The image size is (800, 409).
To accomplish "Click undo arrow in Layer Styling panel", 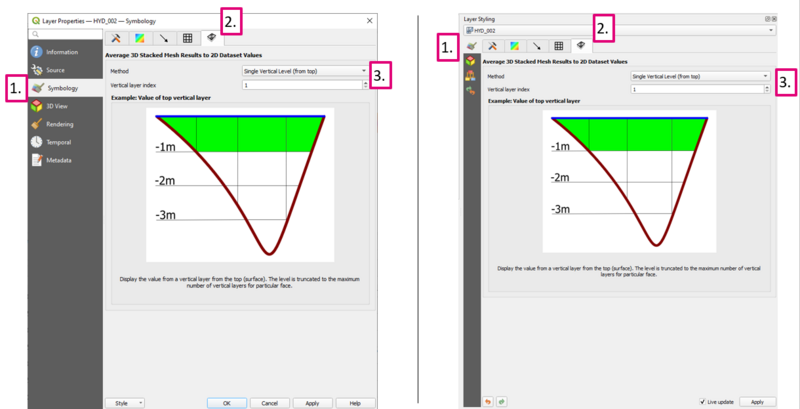I will (488, 402).
